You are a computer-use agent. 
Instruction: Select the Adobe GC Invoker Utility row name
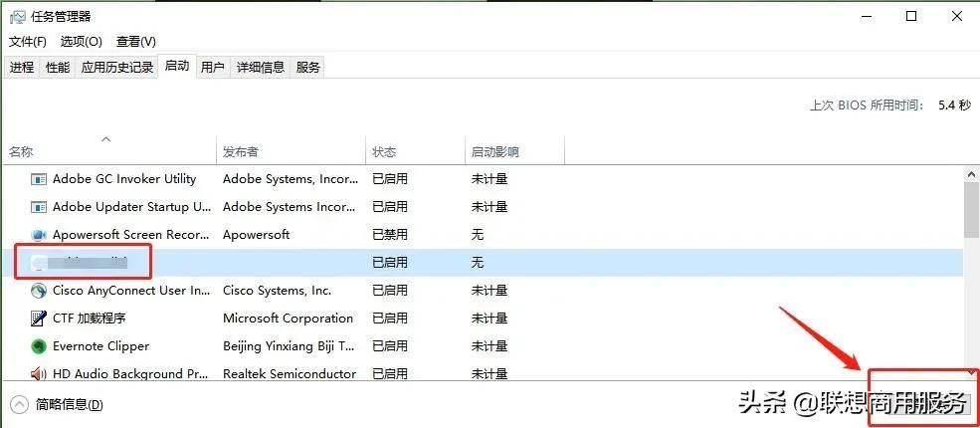124,179
